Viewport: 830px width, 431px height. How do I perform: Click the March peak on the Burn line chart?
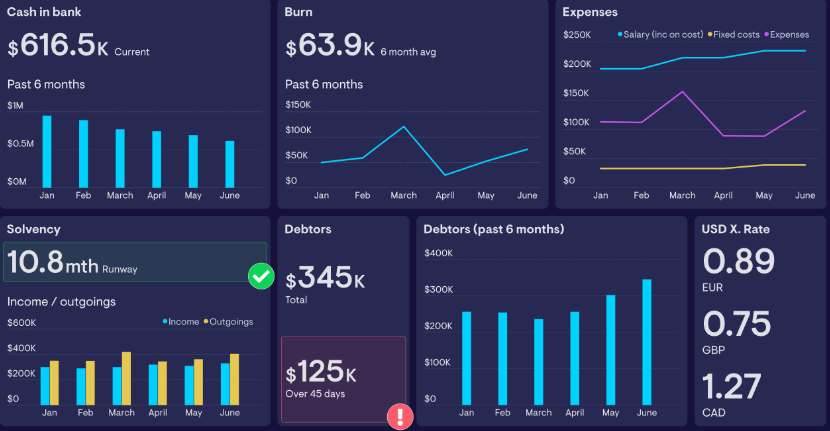click(403, 127)
